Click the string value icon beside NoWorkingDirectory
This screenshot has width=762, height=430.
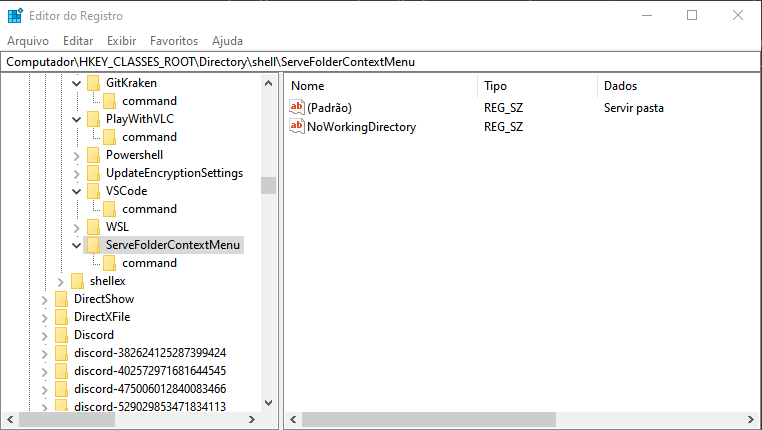click(x=296, y=126)
